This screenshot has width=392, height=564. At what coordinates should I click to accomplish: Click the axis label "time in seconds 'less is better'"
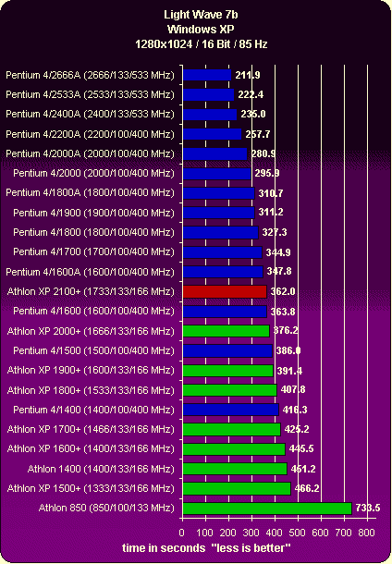coord(206,547)
